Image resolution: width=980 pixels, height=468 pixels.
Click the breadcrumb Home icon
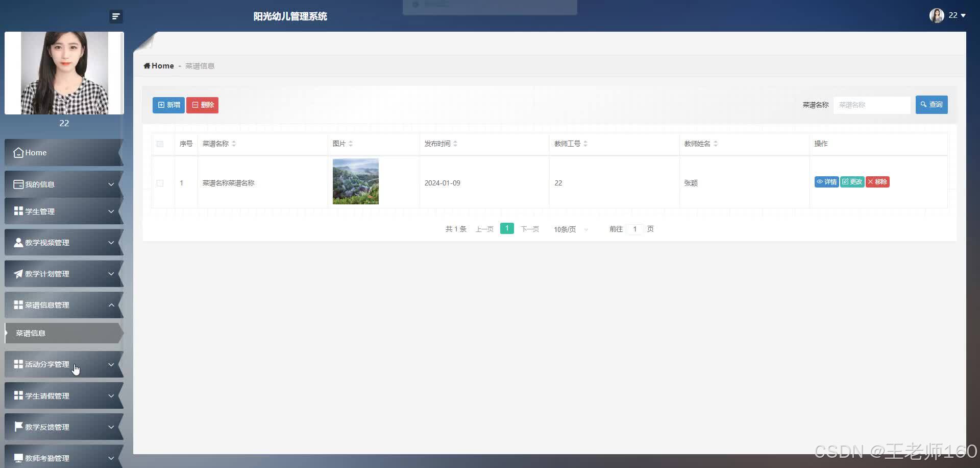(147, 66)
